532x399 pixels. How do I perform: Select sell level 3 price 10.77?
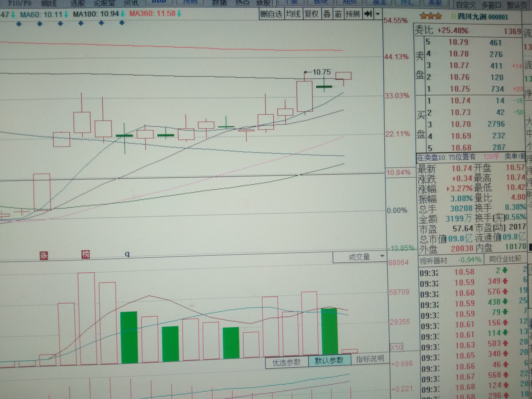tap(459, 65)
